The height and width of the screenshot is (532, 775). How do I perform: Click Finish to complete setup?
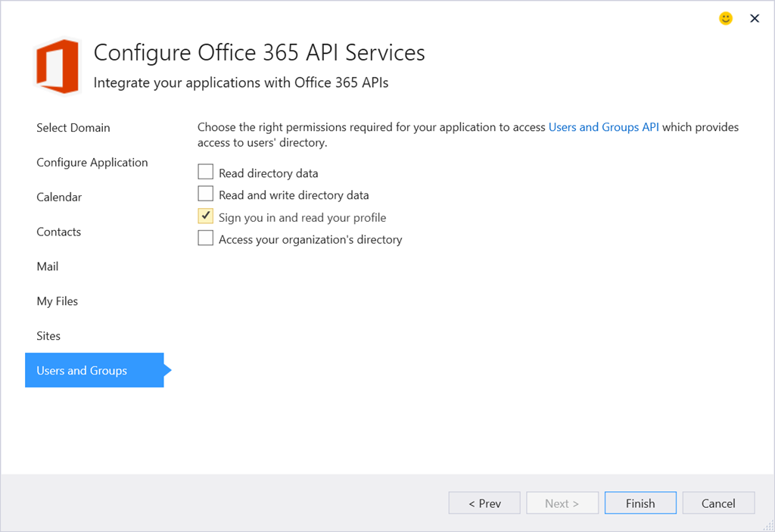tap(640, 502)
